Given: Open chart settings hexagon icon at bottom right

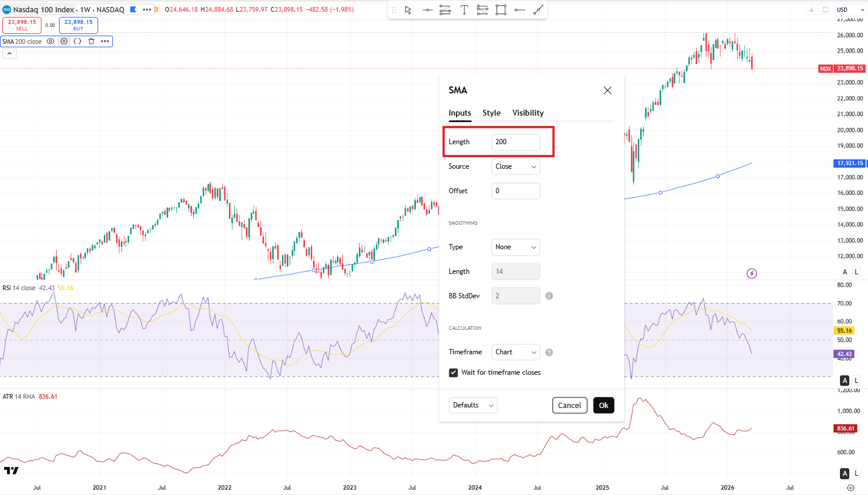Looking at the screenshot, I should pos(850,487).
